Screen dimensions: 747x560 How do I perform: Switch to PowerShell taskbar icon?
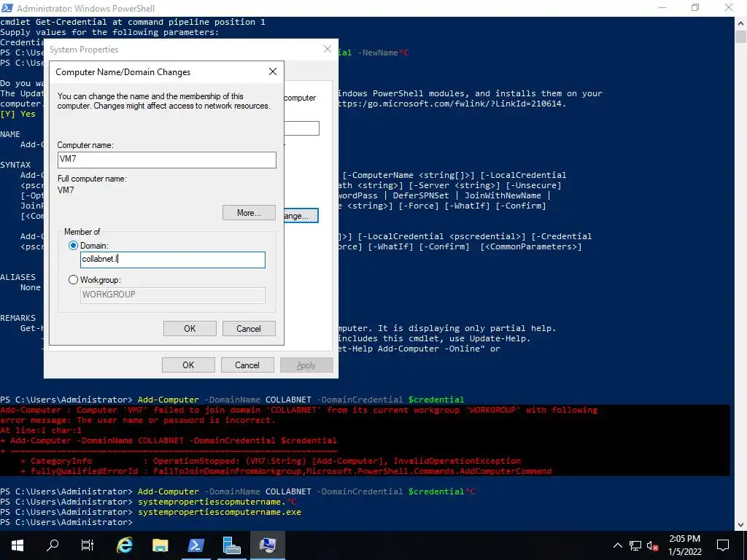pos(196,545)
